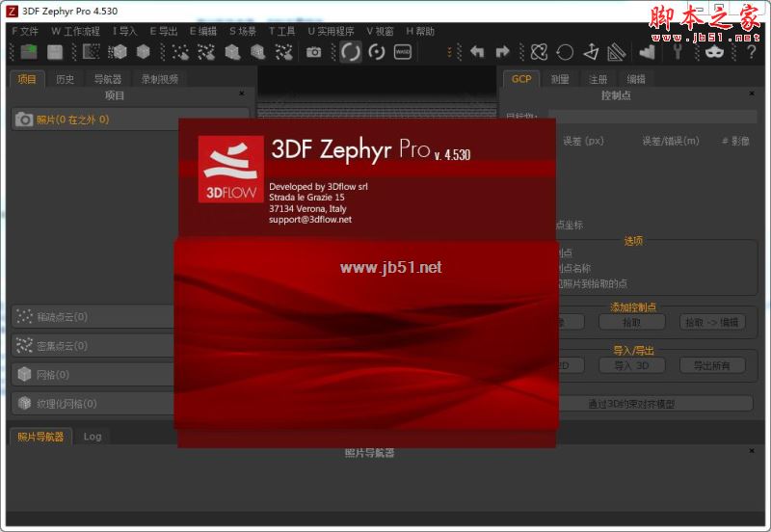Select the 密集点云(0) item
The width and height of the screenshot is (771, 532).
coord(93,346)
